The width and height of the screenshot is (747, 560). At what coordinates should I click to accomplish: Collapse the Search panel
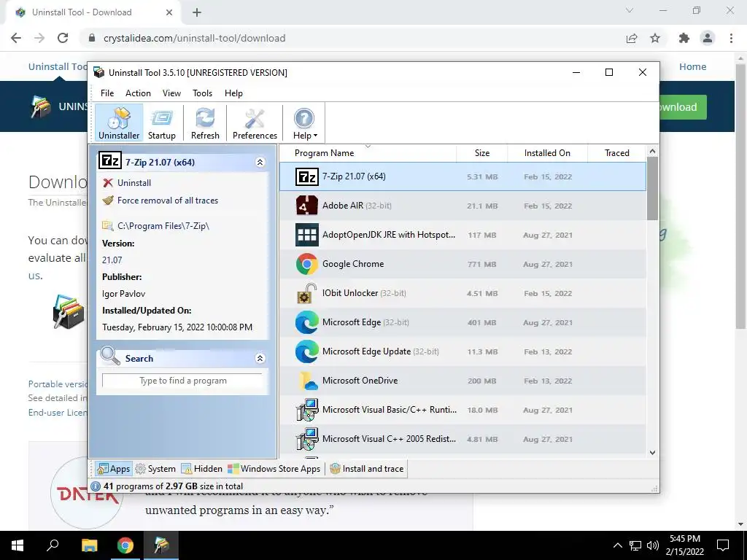260,358
